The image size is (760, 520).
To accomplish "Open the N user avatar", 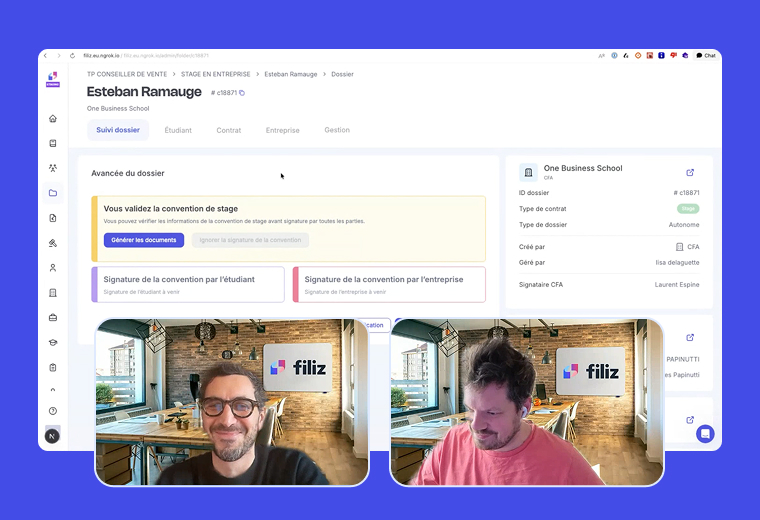I will [52, 436].
